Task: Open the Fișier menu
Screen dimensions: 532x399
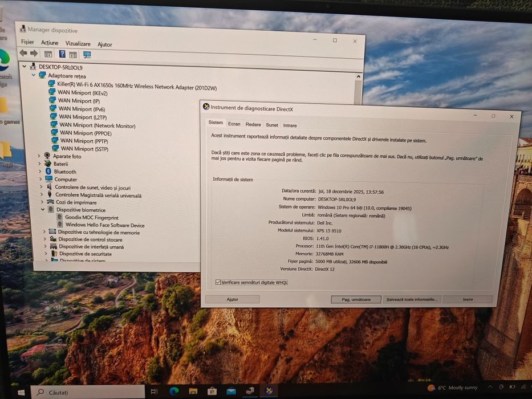Action: 27,42
